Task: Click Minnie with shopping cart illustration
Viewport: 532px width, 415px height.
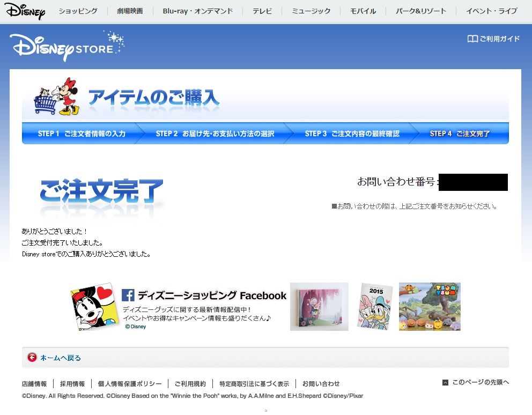Action: pyautogui.click(x=57, y=97)
